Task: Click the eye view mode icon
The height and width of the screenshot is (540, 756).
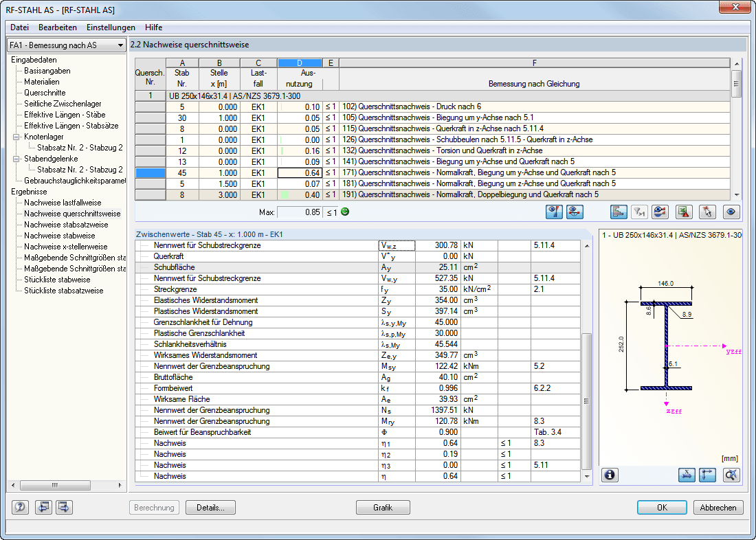Action: 732,212
